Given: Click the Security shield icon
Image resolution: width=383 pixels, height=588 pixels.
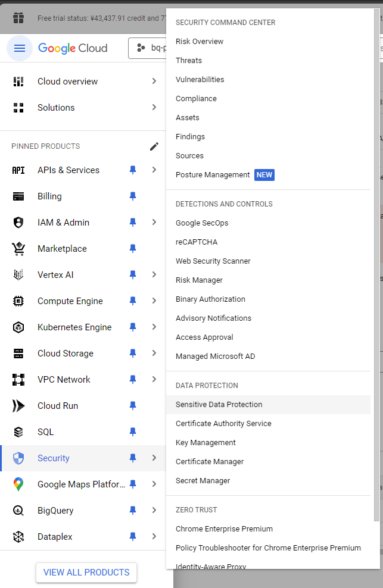Looking at the screenshot, I should coord(18,458).
